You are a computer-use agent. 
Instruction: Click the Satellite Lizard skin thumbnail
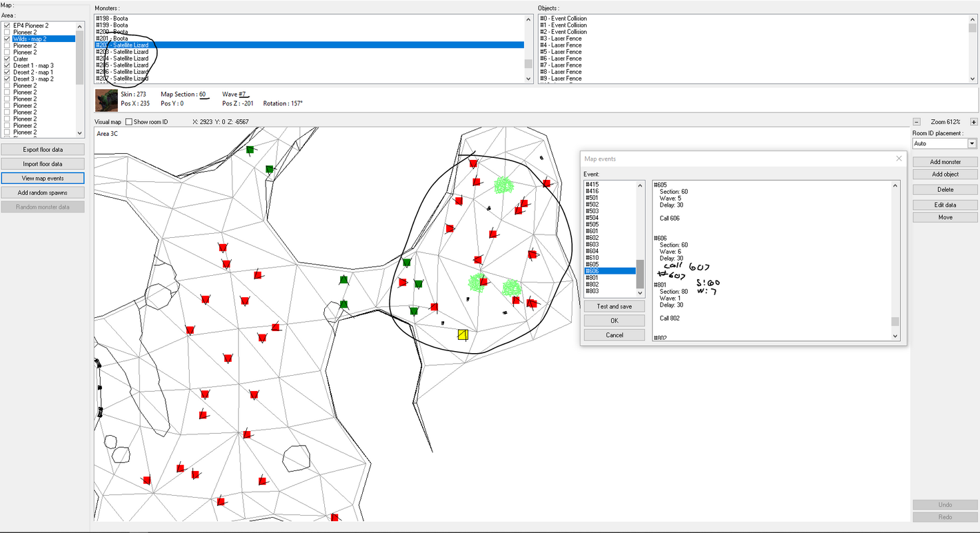pyautogui.click(x=107, y=100)
